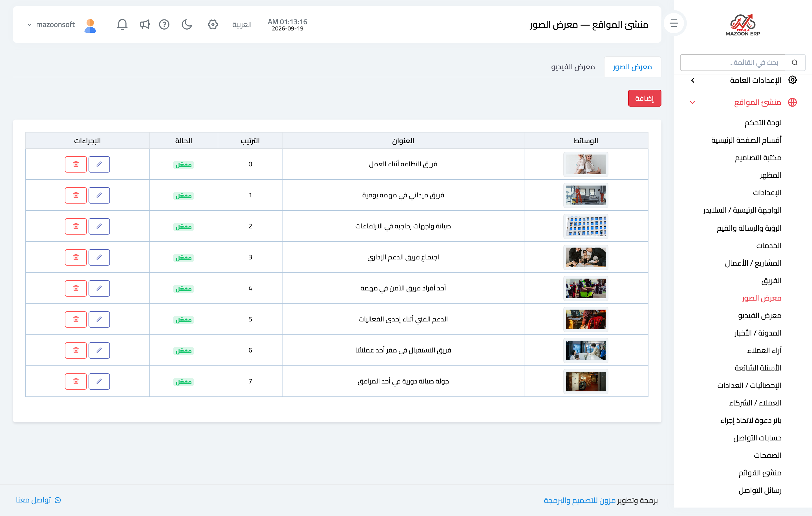Open منشئ القوائم in sidebar
812x516 pixels.
coord(760,473)
